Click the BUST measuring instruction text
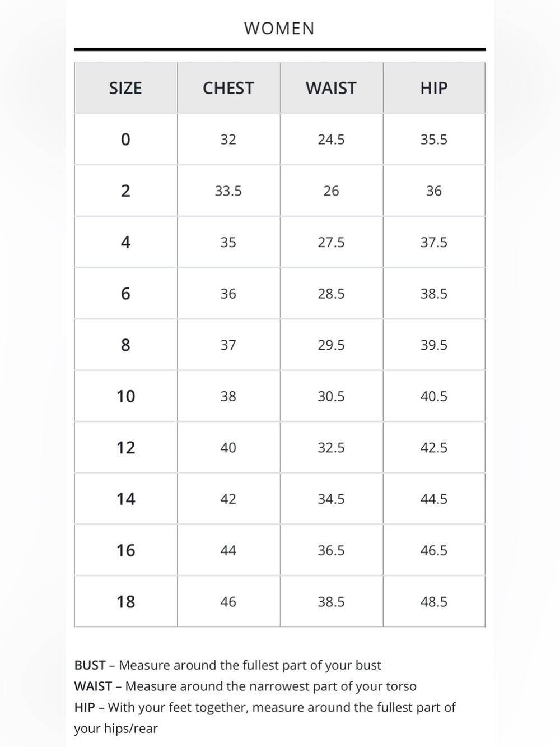The height and width of the screenshot is (747, 560). coord(227,665)
